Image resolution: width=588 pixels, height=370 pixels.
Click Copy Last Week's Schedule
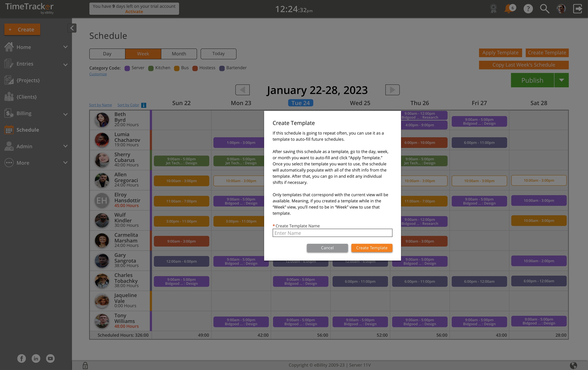[524, 65]
